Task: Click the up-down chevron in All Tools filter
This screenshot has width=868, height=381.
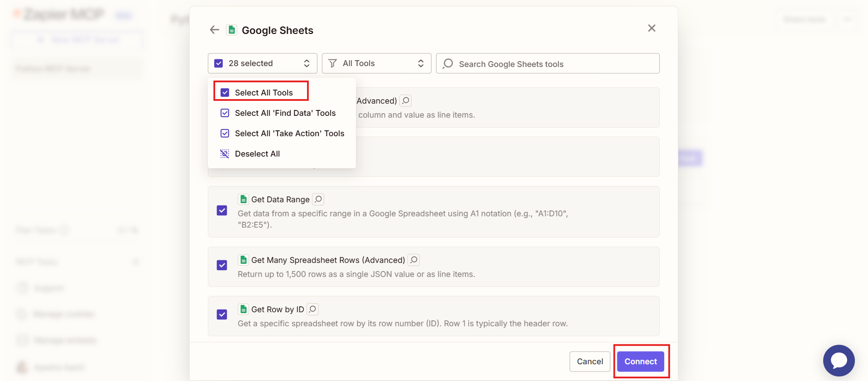Action: [x=421, y=63]
